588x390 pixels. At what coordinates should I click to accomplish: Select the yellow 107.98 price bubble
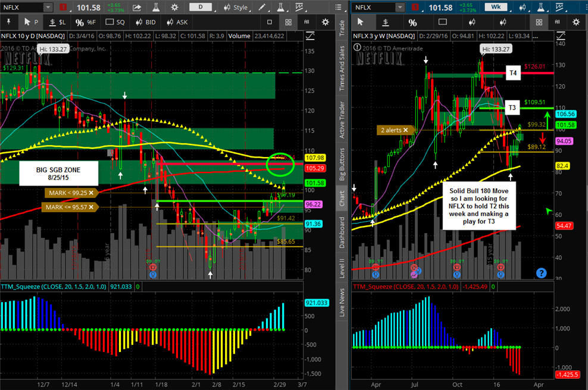pos(315,158)
